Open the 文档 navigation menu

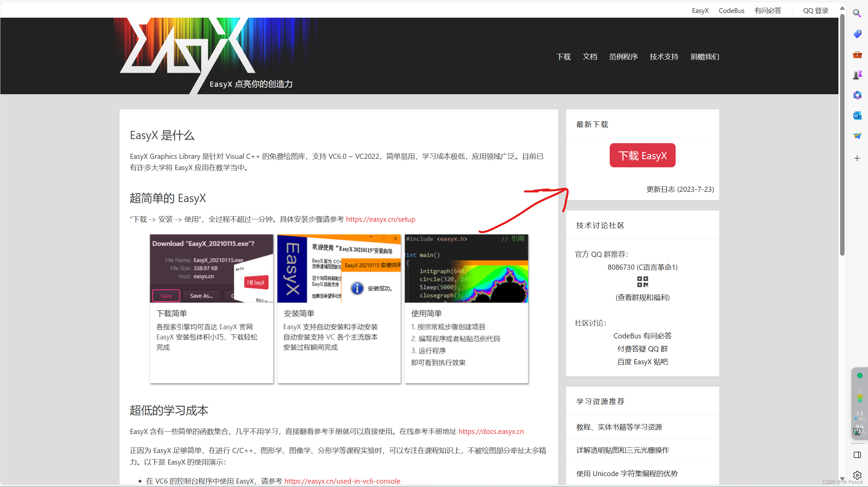[x=590, y=57]
